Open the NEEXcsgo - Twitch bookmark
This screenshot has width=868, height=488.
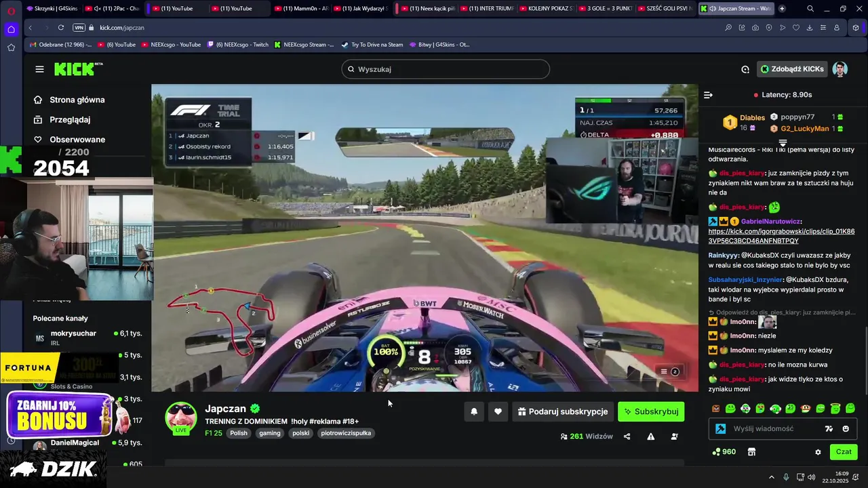pos(237,45)
